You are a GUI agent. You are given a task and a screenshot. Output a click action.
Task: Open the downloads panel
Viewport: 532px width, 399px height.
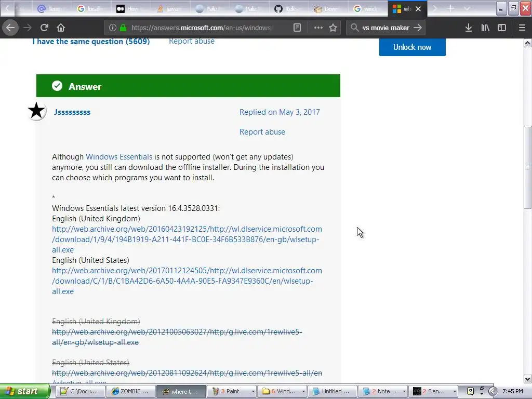click(469, 28)
